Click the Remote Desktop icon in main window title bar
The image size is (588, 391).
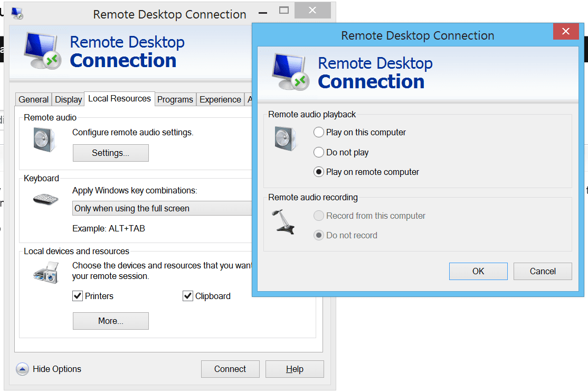17,13
